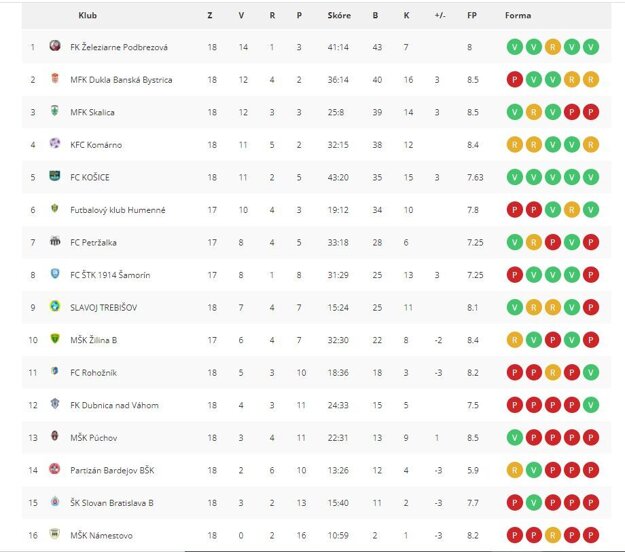Viewport: 625px width, 552px height.
Task: Click the Forma column header
Action: point(518,16)
